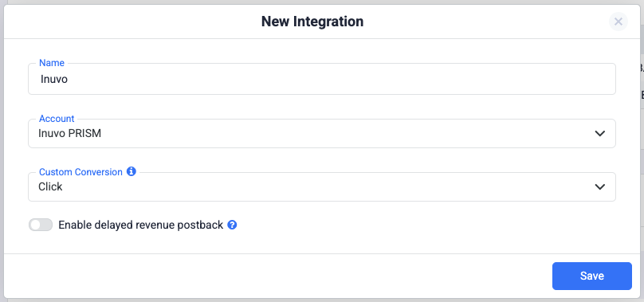Toggle the delayed revenue postback switch

(41, 225)
